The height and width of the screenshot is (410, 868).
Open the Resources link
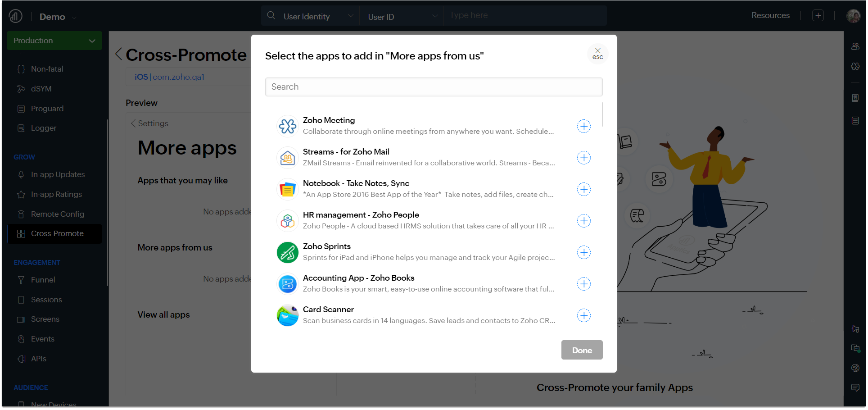(770, 15)
